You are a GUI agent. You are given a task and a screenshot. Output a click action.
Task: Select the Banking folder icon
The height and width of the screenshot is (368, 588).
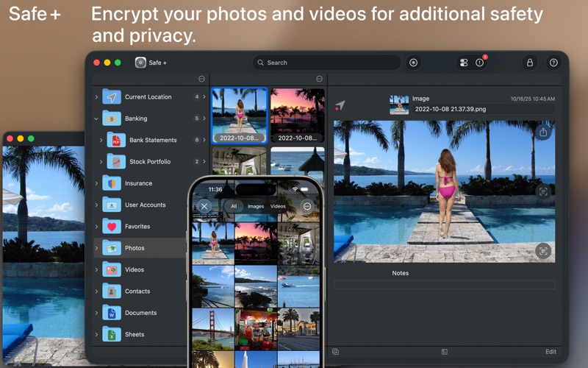[x=112, y=118]
